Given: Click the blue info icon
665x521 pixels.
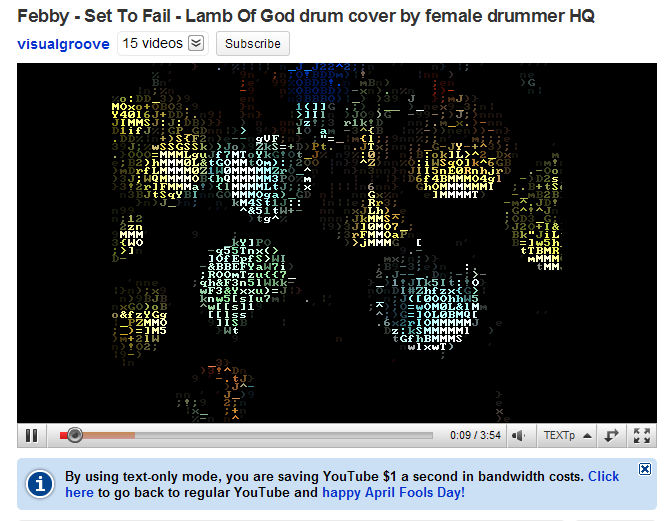Looking at the screenshot, I should 39,484.
